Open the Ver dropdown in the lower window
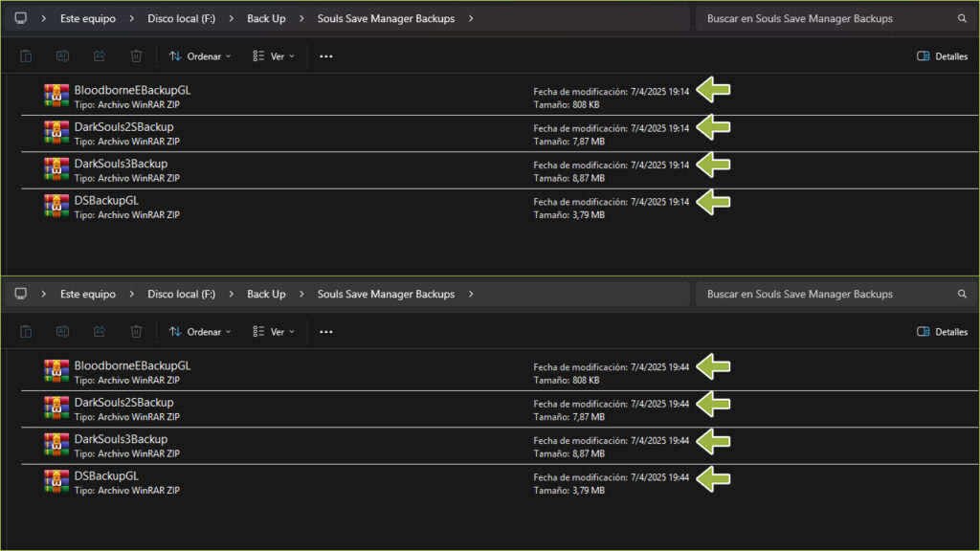Image resolution: width=980 pixels, height=551 pixels. pyautogui.click(x=274, y=332)
